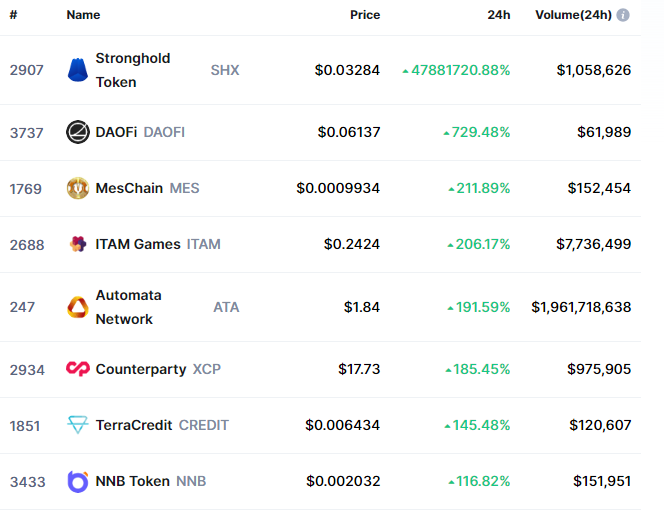Click the Volume(24h) info icon
664x511 pixels.
(x=623, y=15)
